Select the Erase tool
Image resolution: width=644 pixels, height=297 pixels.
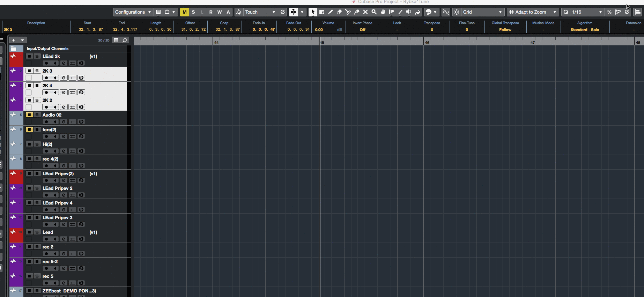[x=339, y=12]
